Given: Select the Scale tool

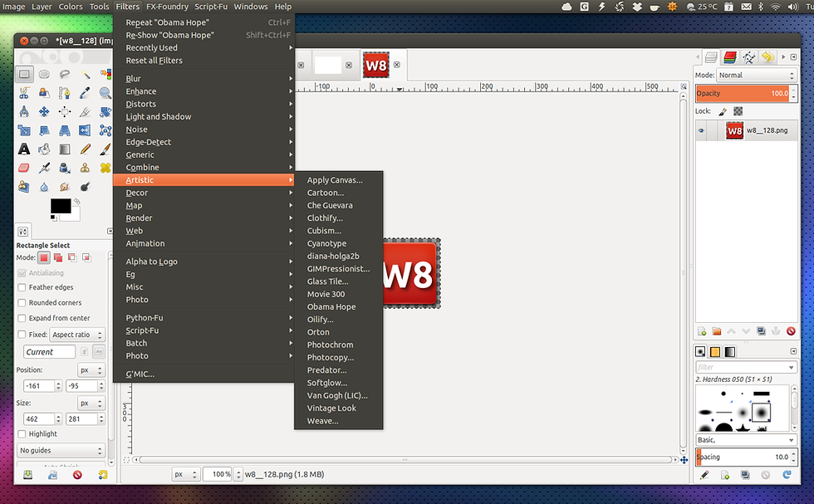Looking at the screenshot, I should click(x=24, y=130).
